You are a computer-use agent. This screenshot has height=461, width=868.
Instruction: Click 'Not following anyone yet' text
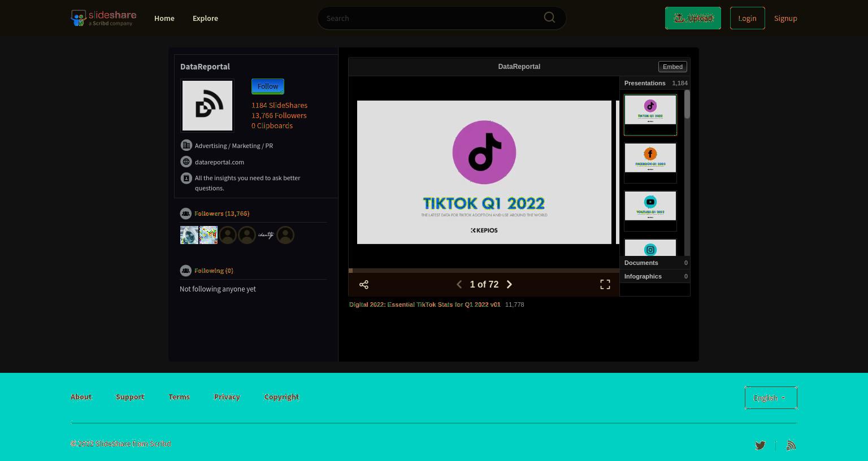[x=218, y=289]
